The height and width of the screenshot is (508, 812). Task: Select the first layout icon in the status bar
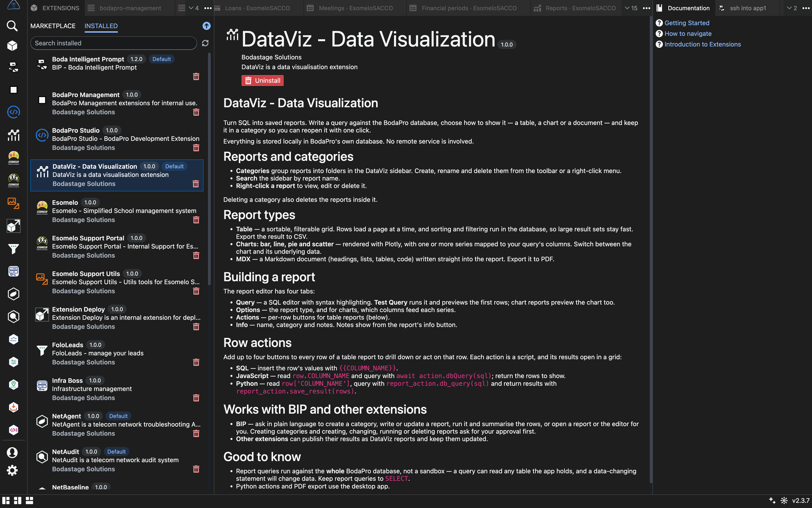coord(6,501)
